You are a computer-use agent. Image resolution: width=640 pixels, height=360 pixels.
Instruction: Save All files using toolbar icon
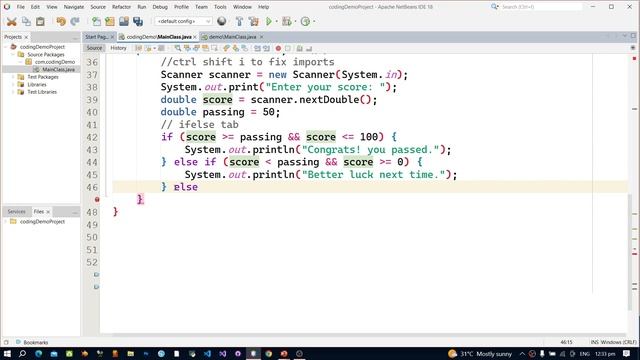(138, 21)
